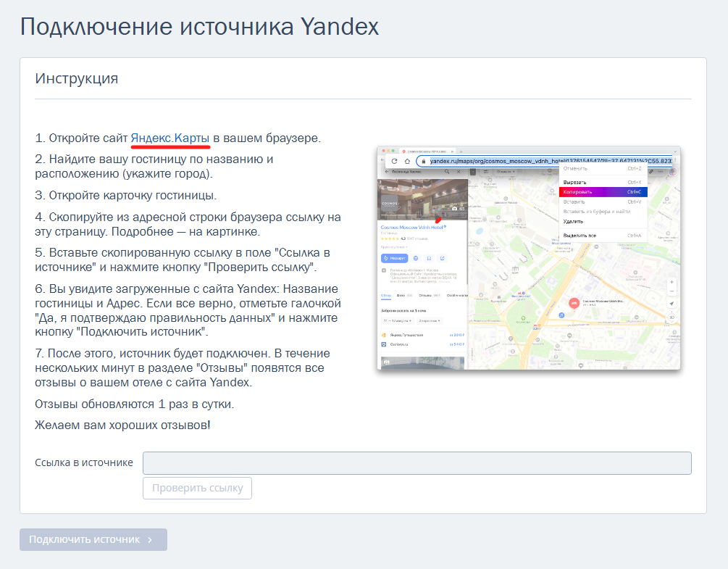Click the search magnifier icon in the maps panel
Viewport: 728px width, 569px height.
[x=447, y=172]
